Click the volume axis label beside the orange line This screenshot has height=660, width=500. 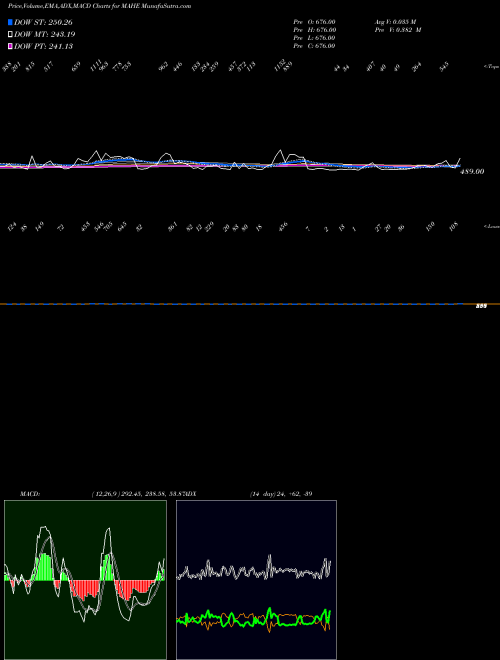click(481, 306)
